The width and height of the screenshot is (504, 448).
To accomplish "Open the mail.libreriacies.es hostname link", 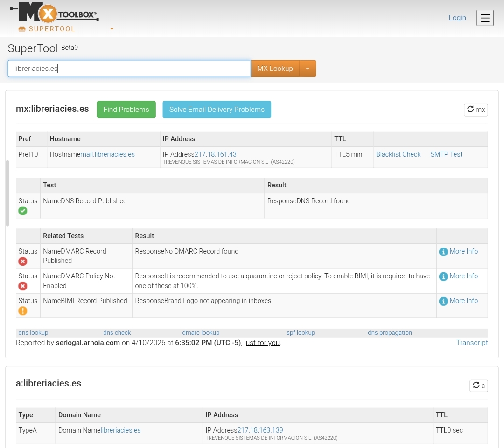I will pos(108,154).
